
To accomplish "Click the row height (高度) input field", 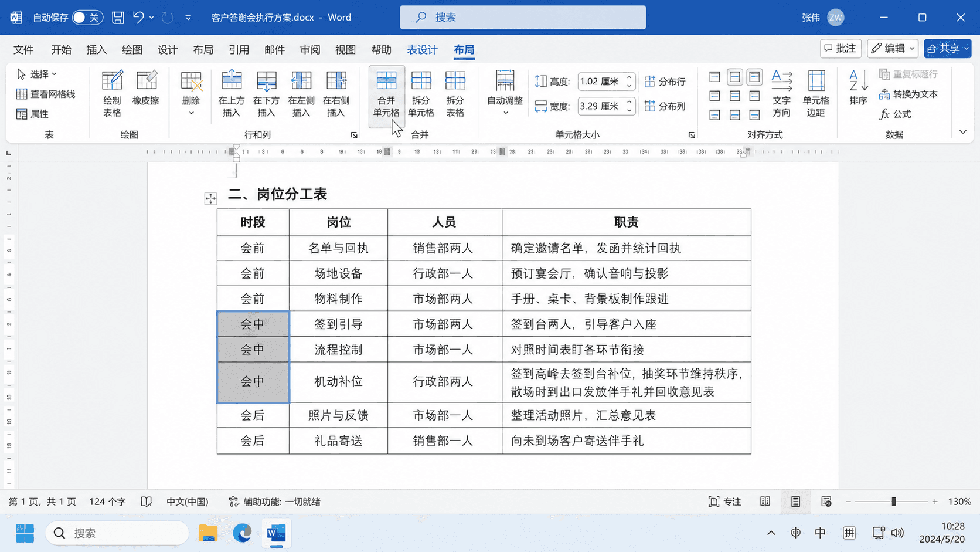I will point(601,82).
